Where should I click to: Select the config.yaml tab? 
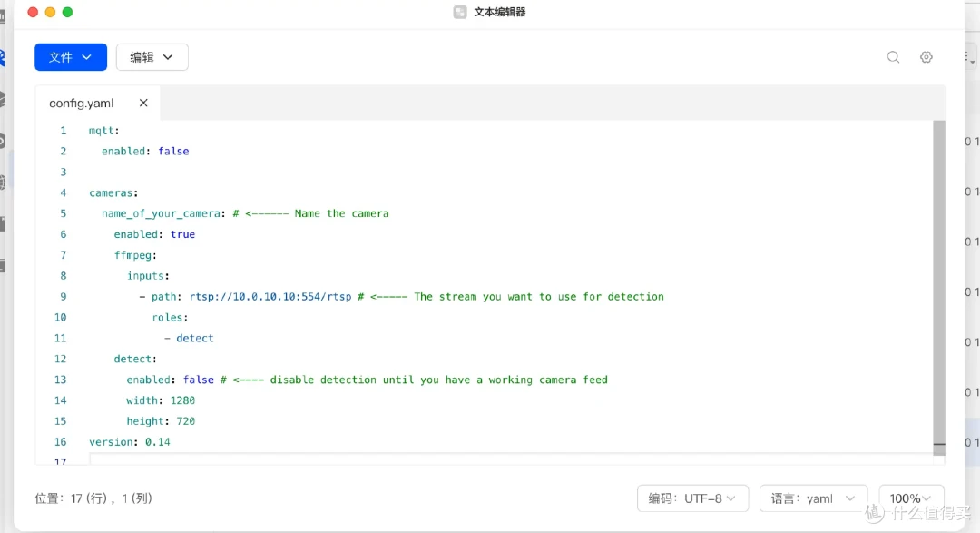click(x=82, y=104)
